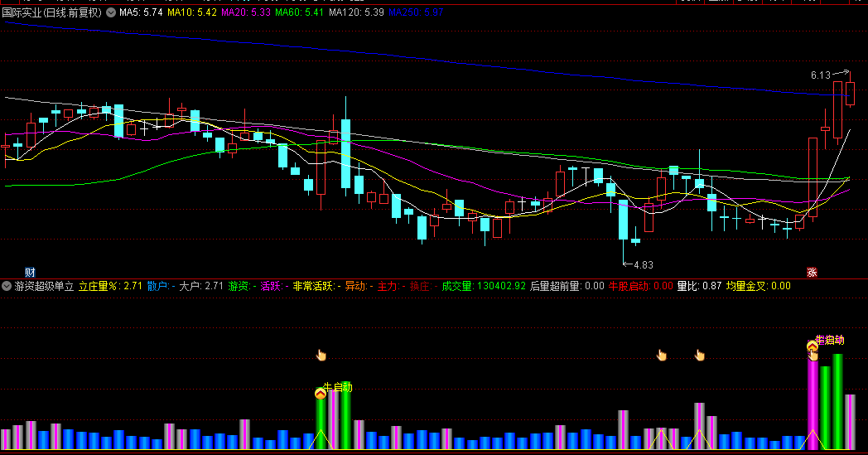Click the 牛股启动: 0.00 value
Image resolution: width=868 pixels, height=455 pixels.
click(640, 286)
